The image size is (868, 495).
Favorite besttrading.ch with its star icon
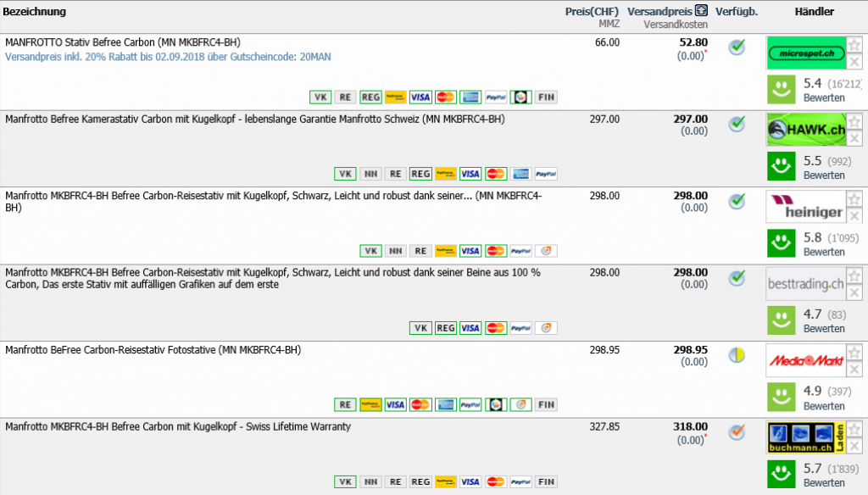coord(854,275)
